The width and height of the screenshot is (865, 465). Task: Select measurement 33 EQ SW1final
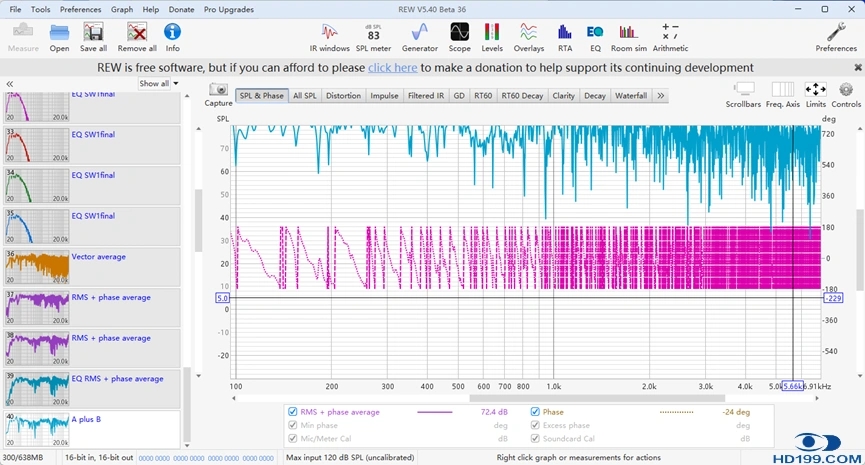[x=92, y=145]
